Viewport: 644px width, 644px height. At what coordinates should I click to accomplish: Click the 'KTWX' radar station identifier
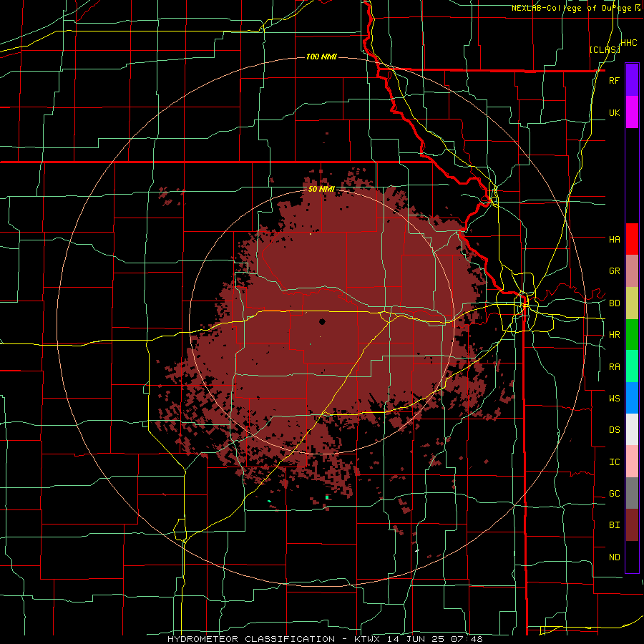pos(366,639)
